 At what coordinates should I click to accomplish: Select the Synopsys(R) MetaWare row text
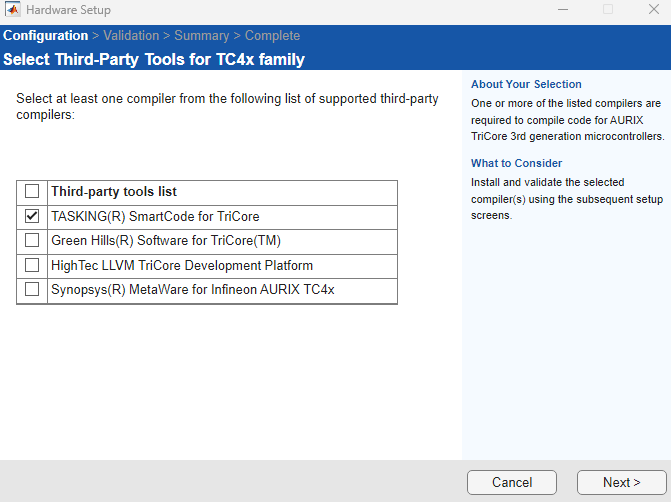coord(192,291)
